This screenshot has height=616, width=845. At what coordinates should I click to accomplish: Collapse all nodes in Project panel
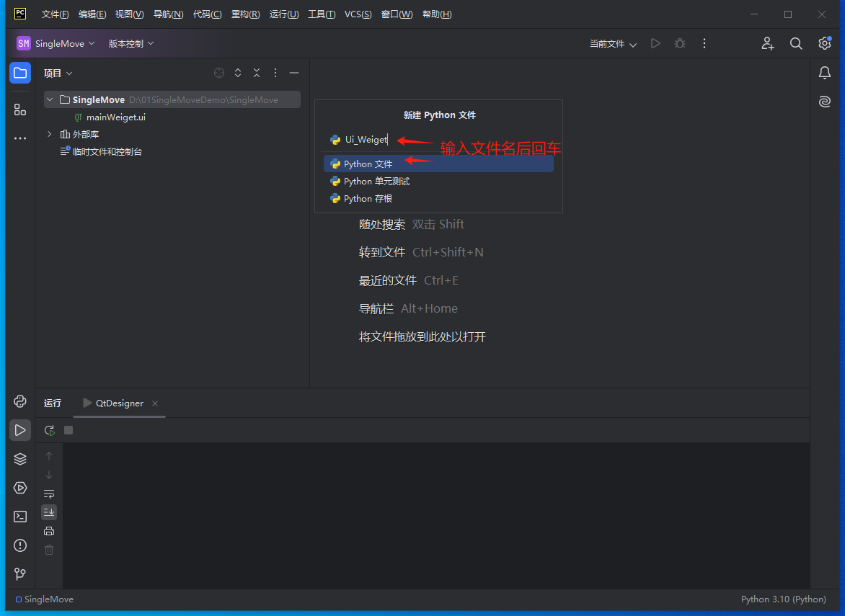pos(257,73)
